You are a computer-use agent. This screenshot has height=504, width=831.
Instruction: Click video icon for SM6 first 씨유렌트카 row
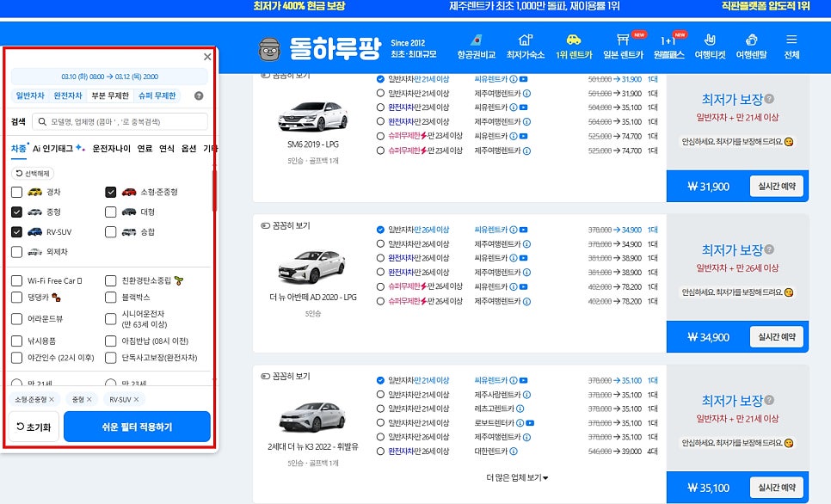click(x=523, y=79)
